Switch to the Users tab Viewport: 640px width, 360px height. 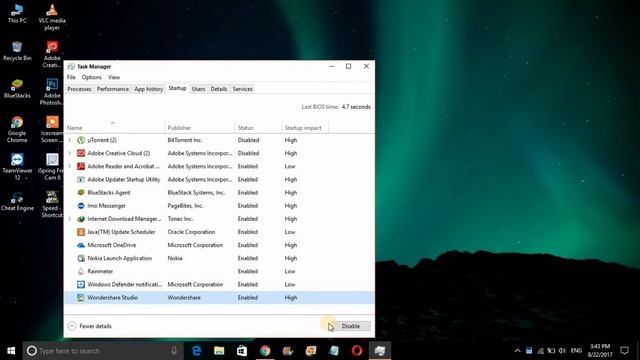[x=198, y=89]
